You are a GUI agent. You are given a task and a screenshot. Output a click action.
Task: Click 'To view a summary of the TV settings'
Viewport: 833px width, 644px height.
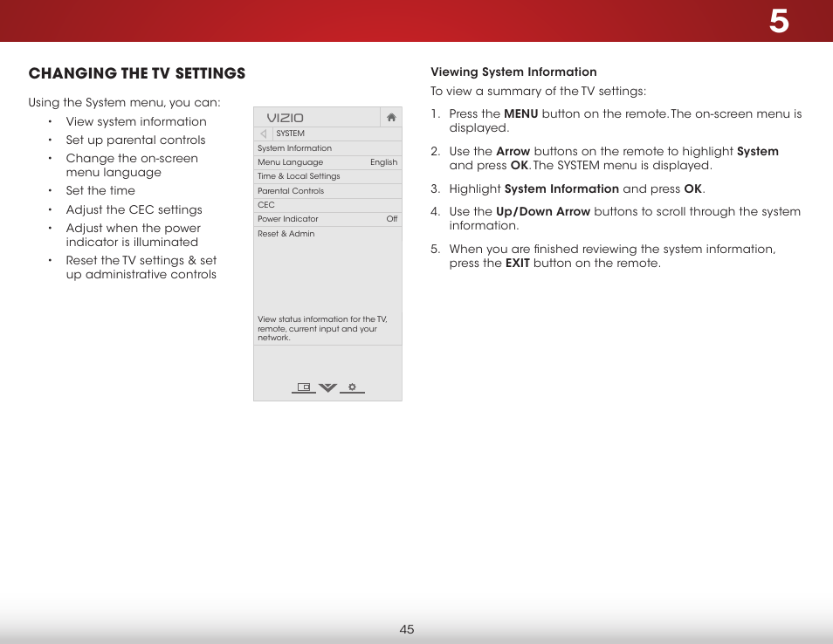pyautogui.click(x=538, y=92)
